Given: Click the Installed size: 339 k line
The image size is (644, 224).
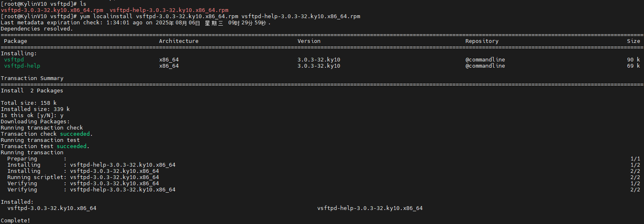Looking at the screenshot, I should click(x=35, y=109).
